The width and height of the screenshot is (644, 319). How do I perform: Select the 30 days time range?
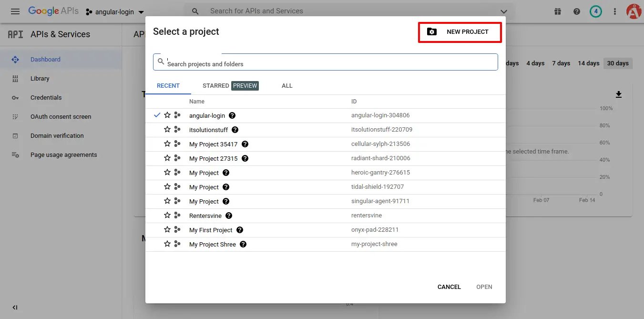tap(617, 63)
